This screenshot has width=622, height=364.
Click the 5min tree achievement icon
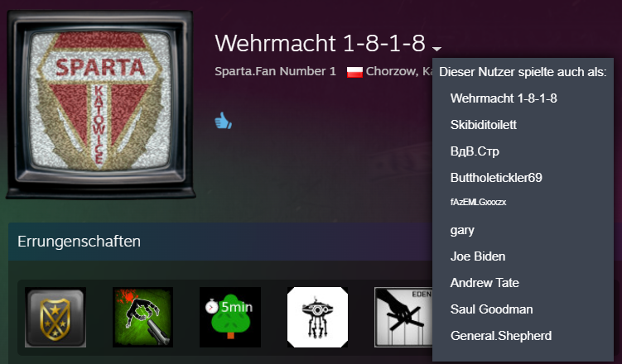click(x=230, y=318)
